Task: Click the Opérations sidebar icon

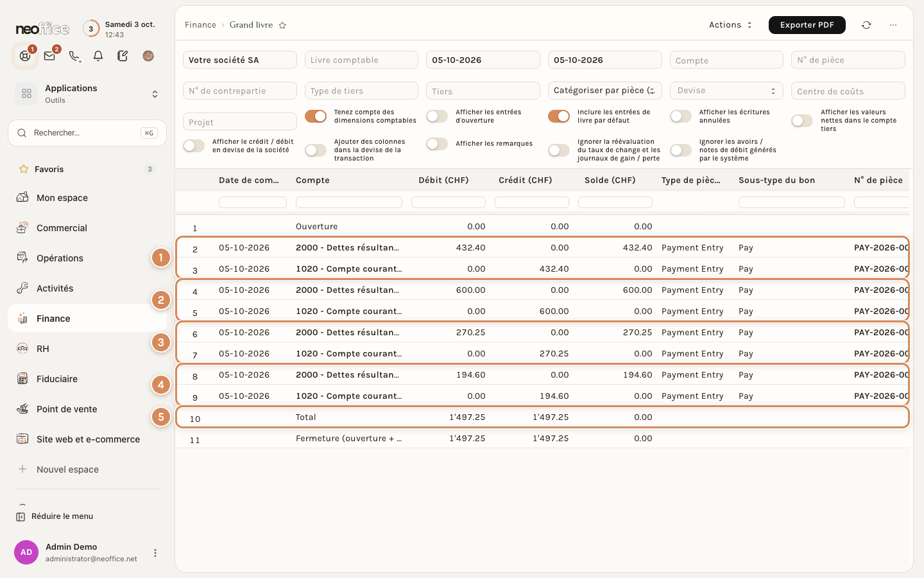Action: click(22, 258)
